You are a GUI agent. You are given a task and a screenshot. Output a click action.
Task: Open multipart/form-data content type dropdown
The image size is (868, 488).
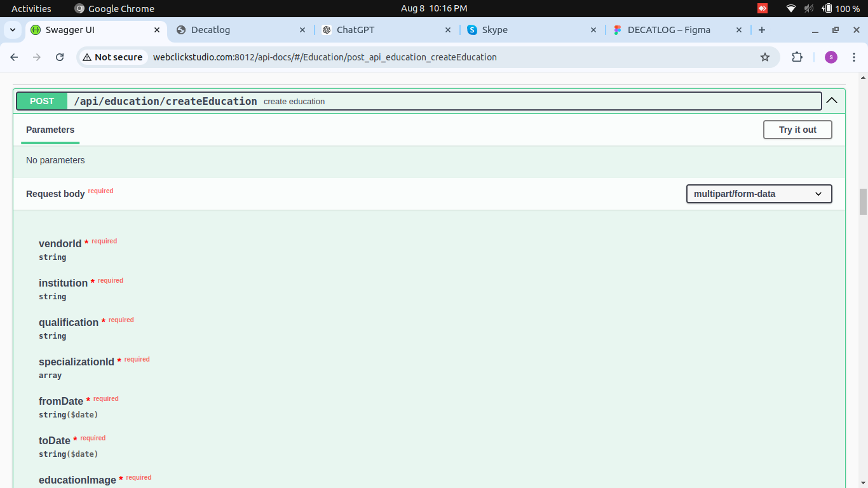[759, 194]
